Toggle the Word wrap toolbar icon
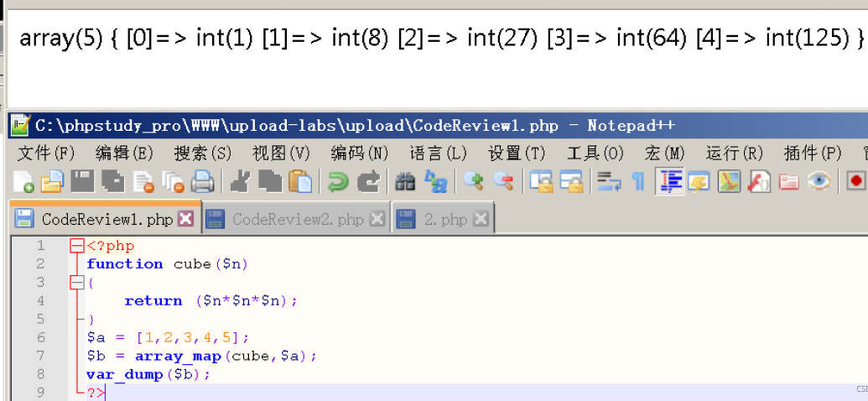Screen dimensions: 868x401 [x=608, y=181]
